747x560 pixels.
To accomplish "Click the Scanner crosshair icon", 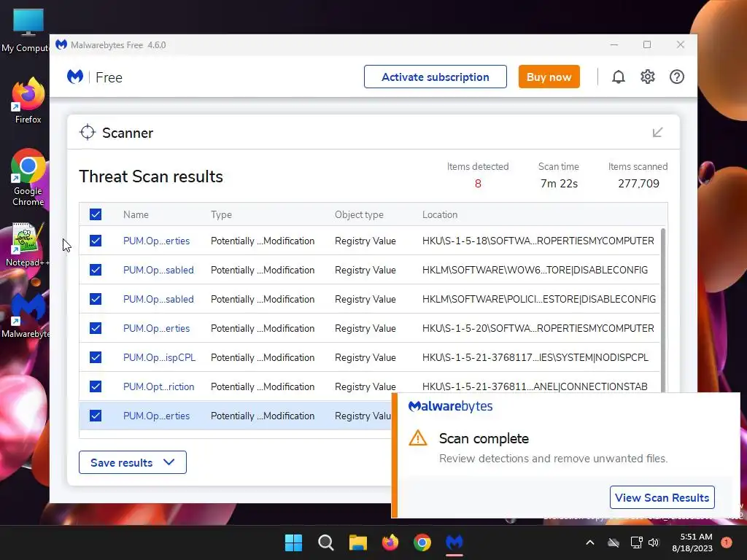I will coord(88,133).
